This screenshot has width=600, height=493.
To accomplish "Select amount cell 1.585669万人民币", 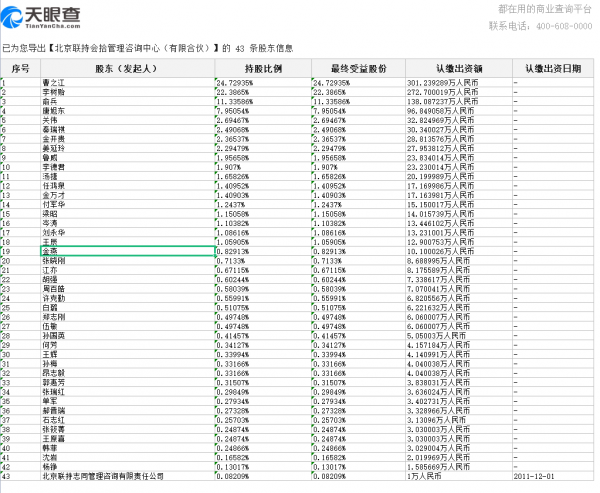I will tap(459, 467).
